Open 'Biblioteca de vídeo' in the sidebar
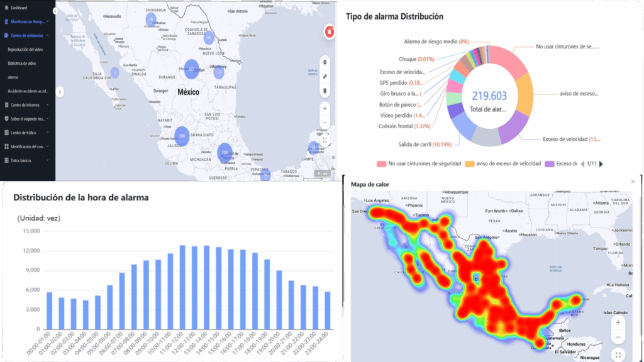Viewport: 644px width, 362px height. [23, 63]
